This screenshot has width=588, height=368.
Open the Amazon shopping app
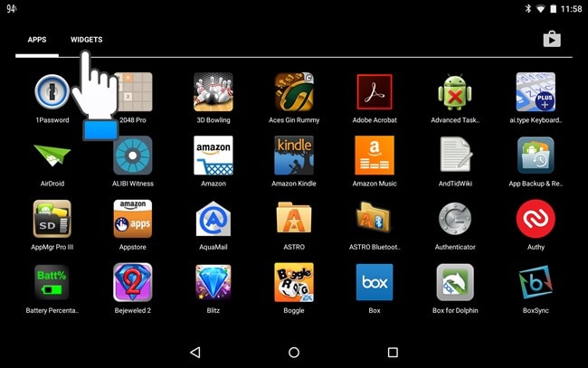[213, 156]
